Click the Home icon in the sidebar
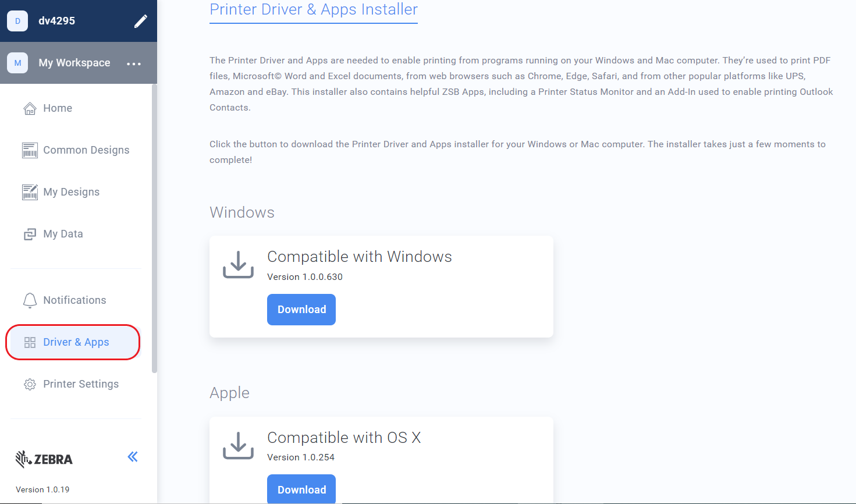This screenshot has width=856, height=504. pos(29,108)
